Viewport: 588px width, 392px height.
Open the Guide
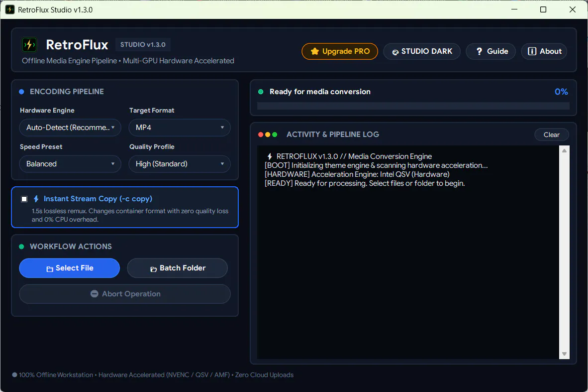pyautogui.click(x=491, y=51)
